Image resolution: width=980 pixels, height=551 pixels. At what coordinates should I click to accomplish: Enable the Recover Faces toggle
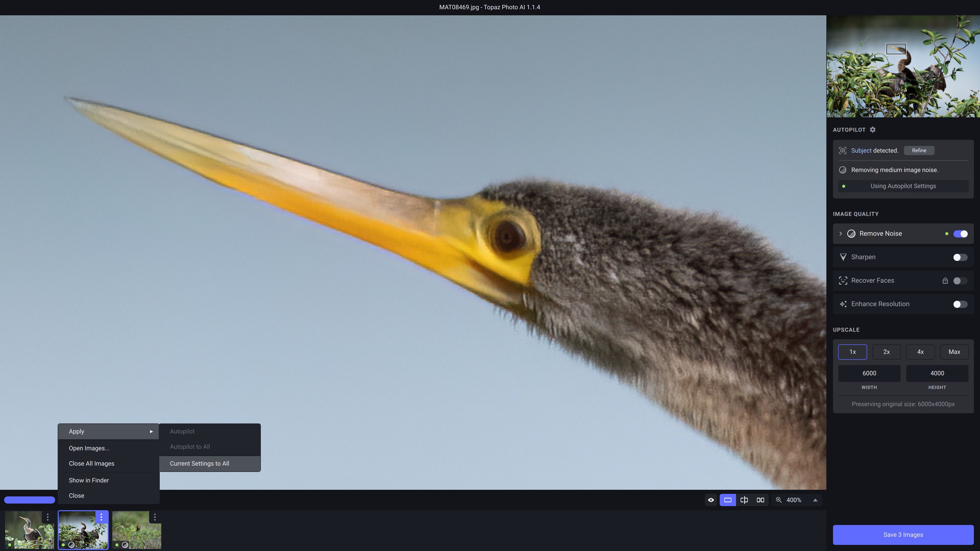(960, 281)
